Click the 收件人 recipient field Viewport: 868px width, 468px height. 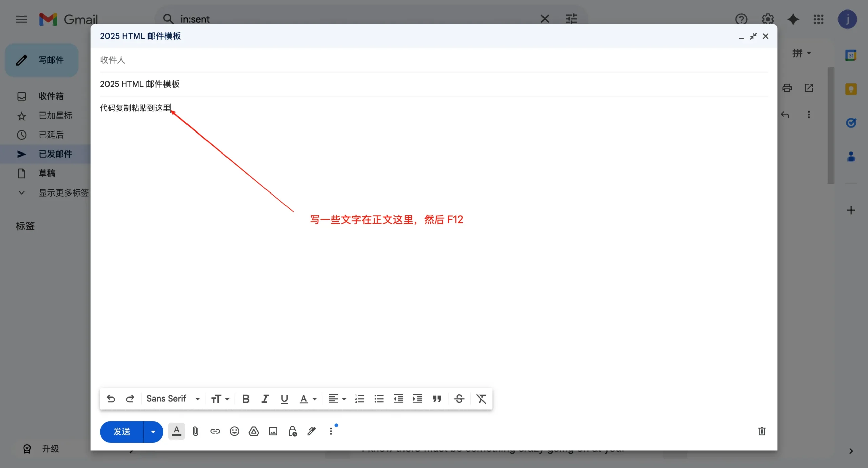(237, 60)
